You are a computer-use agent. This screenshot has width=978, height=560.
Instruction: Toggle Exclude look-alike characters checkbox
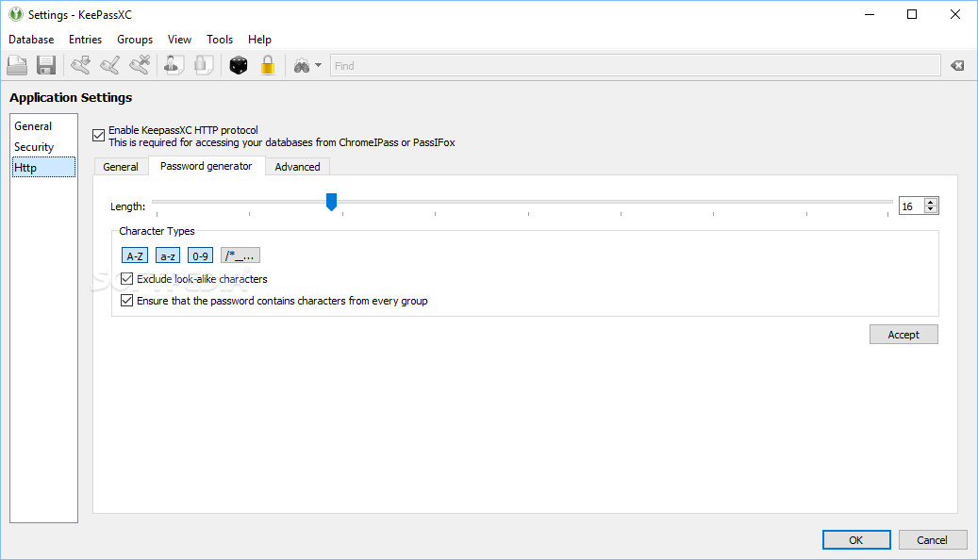(x=126, y=279)
